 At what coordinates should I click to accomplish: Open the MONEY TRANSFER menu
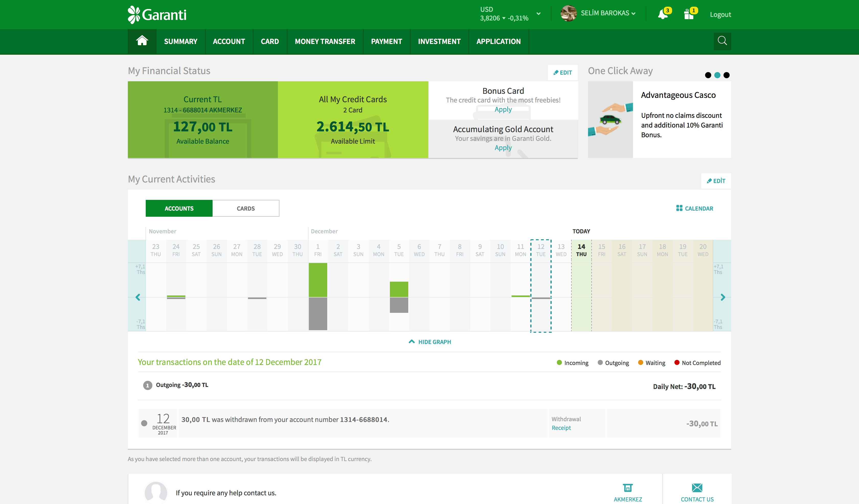(x=325, y=41)
